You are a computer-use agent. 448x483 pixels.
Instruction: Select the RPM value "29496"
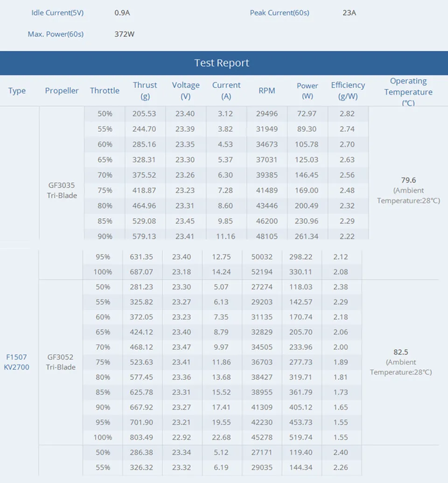pyautogui.click(x=267, y=114)
